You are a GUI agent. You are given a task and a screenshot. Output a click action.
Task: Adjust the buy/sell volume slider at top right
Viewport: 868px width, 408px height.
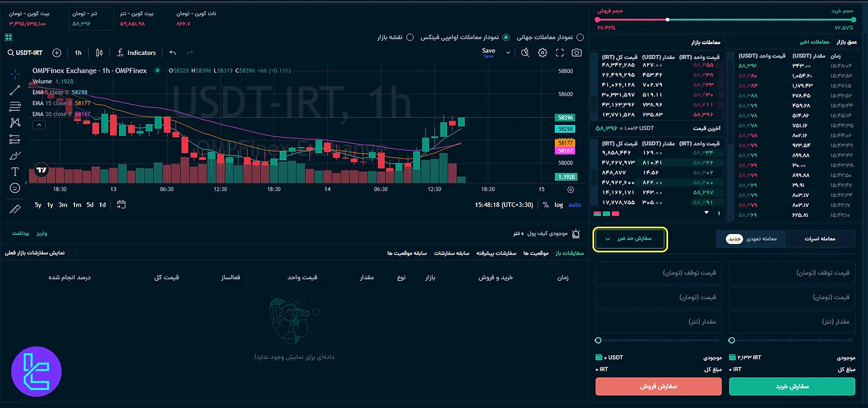pyautogui.click(x=667, y=18)
